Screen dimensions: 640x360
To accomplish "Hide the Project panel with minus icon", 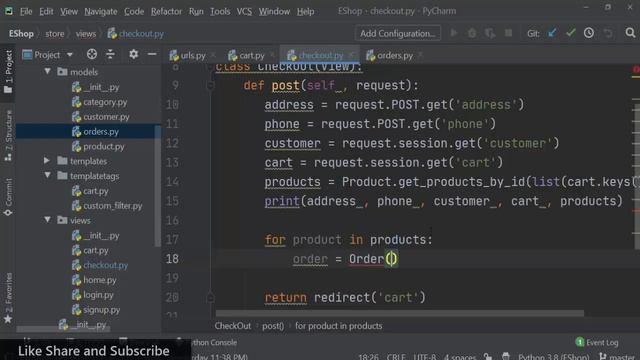I will (x=152, y=54).
